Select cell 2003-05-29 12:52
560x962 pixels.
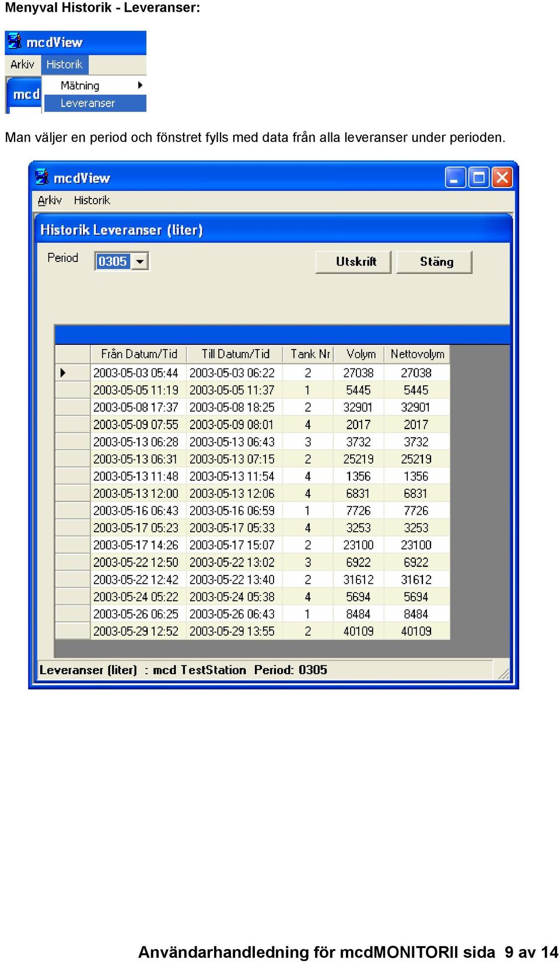(139, 631)
